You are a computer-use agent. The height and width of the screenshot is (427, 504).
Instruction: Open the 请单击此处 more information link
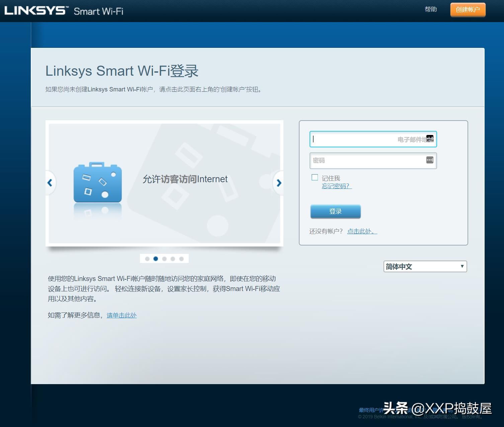tap(121, 315)
